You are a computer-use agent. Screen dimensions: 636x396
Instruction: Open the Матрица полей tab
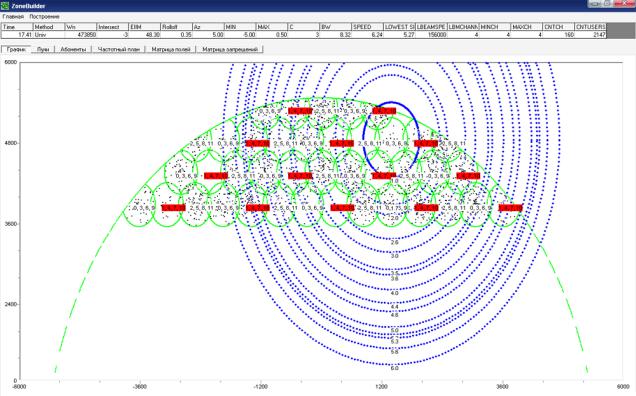pos(171,49)
